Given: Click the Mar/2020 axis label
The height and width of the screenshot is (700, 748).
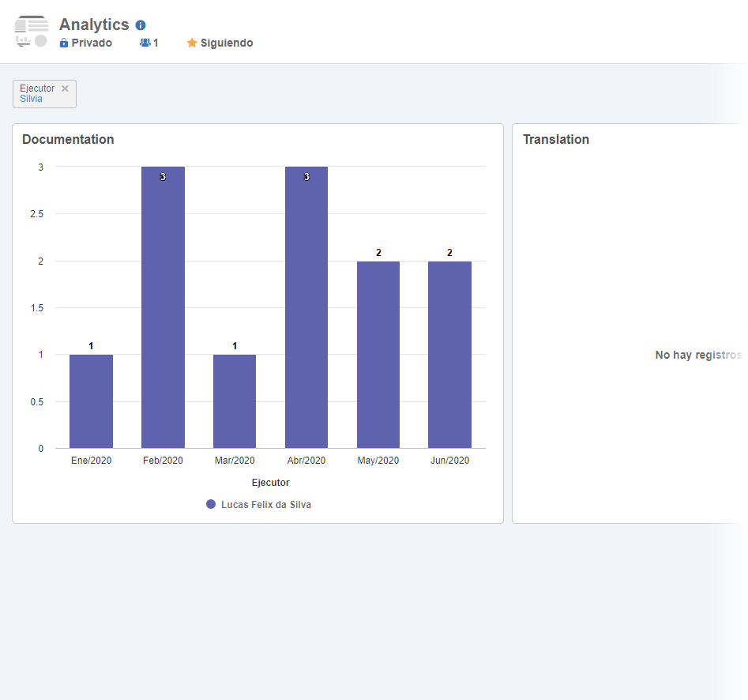Looking at the screenshot, I should [235, 461].
